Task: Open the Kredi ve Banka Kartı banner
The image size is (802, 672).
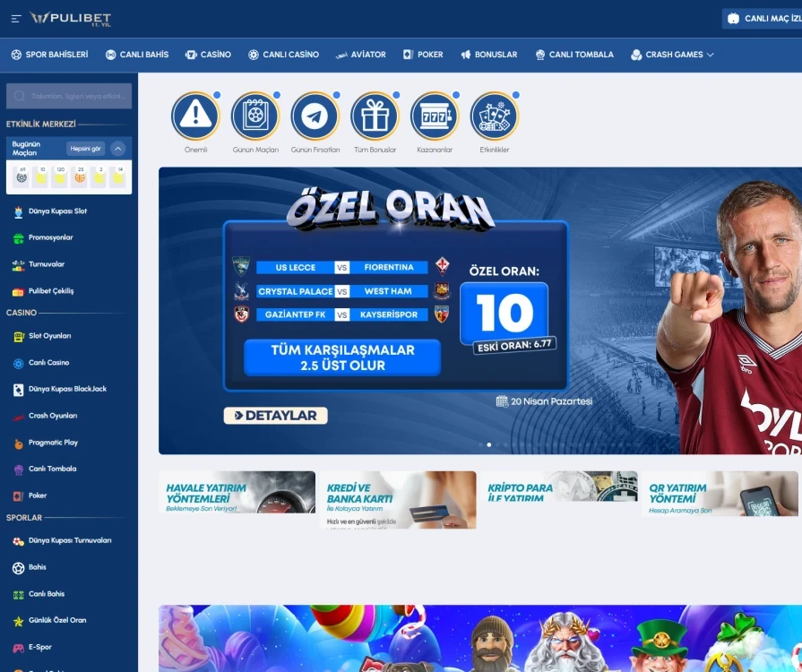Action: point(398,500)
